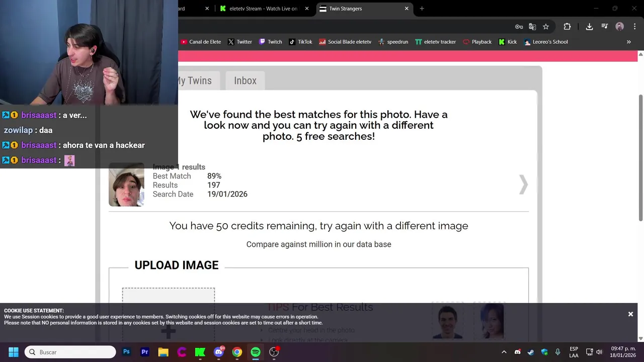
Task: Click the saved passwords key icon
Action: point(519,27)
